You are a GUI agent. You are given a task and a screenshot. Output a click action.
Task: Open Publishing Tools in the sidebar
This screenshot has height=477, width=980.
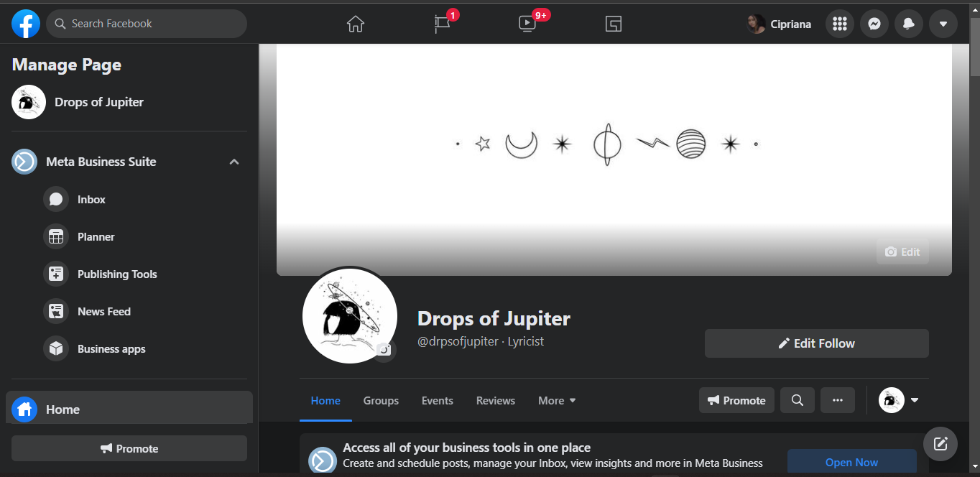click(116, 274)
